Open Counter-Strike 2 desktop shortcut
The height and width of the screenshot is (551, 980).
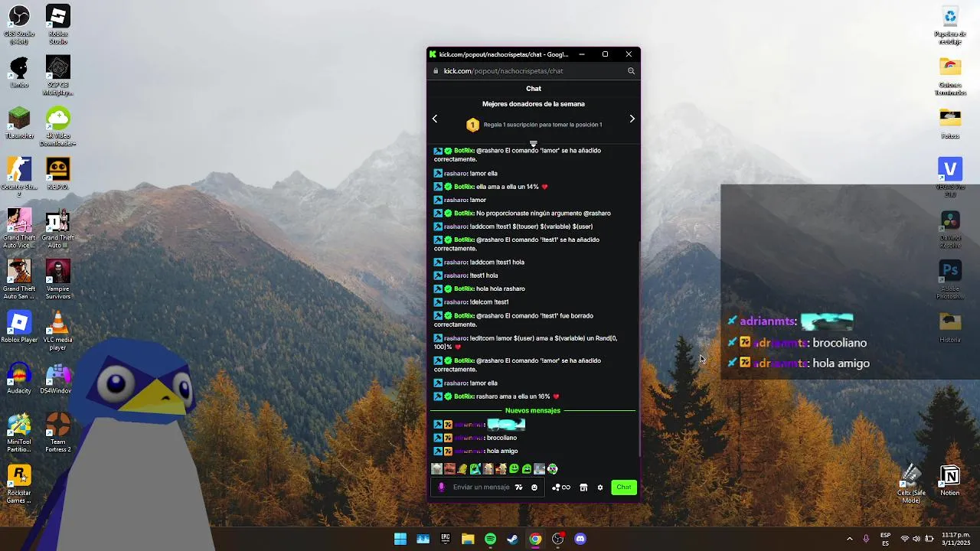19,177
